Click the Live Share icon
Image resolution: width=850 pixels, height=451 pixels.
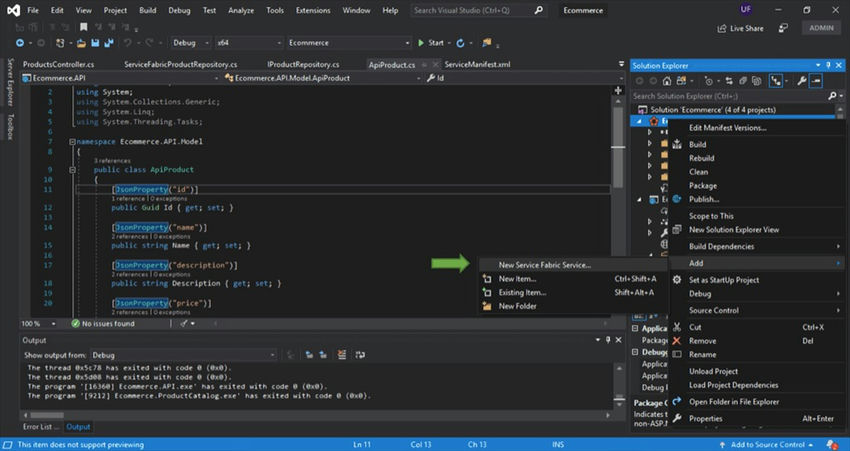tap(723, 29)
